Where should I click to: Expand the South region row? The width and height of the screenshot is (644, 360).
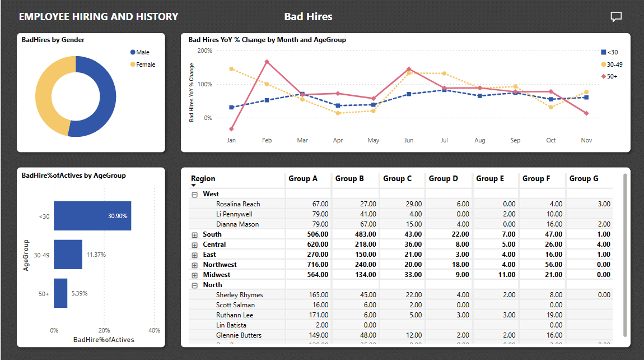(195, 234)
